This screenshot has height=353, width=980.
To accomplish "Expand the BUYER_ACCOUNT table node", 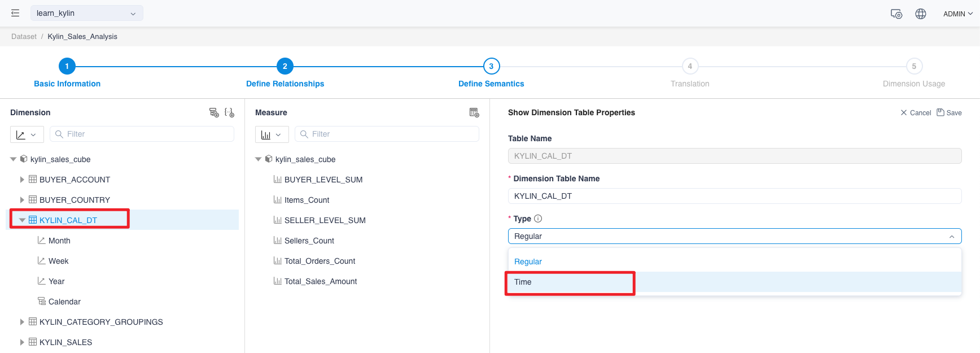I will [x=22, y=180].
